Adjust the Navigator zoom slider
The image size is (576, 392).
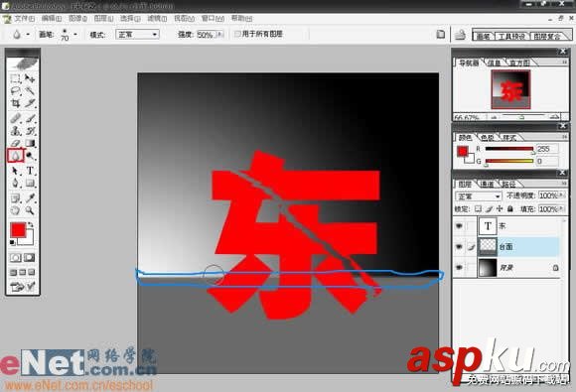521,117
